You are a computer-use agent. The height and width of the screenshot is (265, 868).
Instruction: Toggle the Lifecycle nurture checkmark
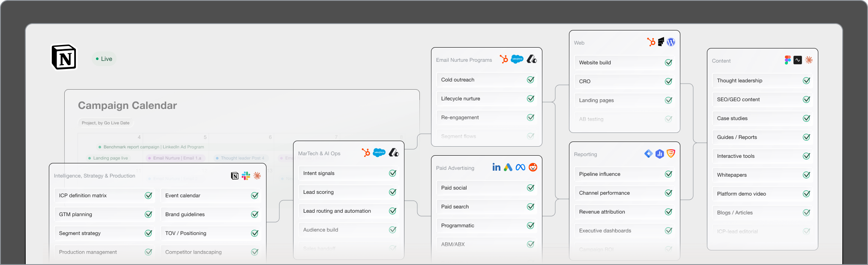pos(530,99)
